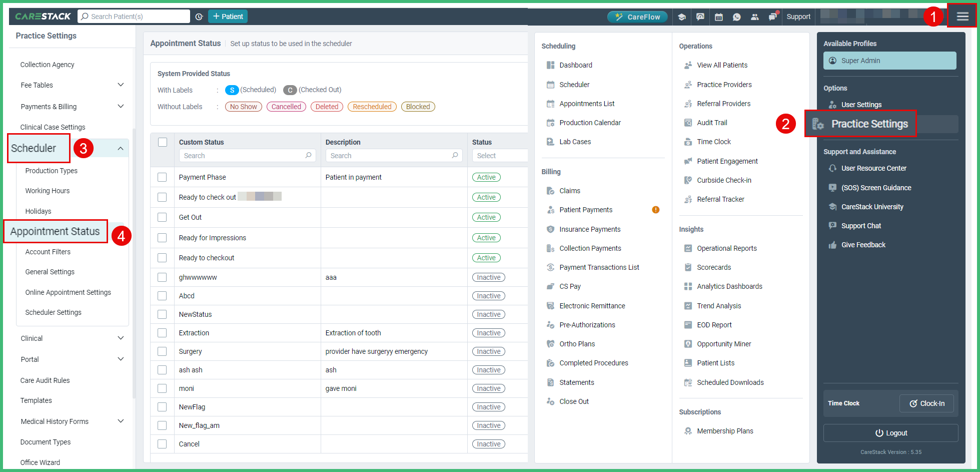The width and height of the screenshot is (980, 472).
Task: Click the calendar icon in top bar
Action: [718, 17]
